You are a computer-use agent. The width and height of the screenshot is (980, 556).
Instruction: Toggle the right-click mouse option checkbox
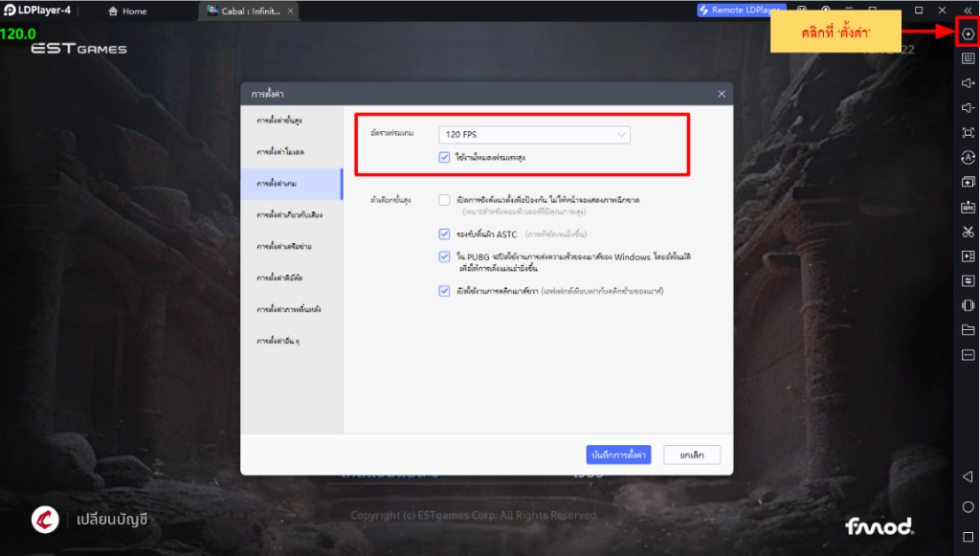(444, 291)
